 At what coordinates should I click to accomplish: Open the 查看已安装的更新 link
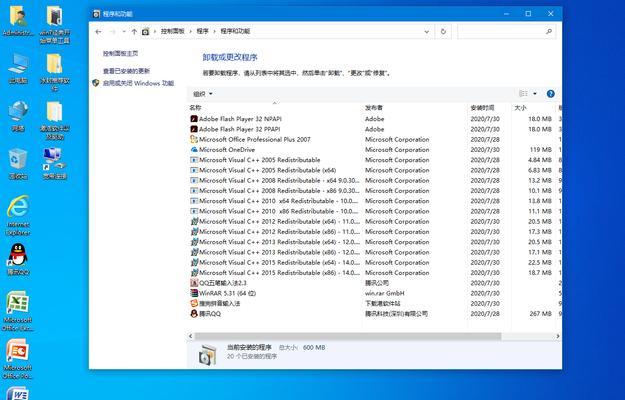pos(126,71)
